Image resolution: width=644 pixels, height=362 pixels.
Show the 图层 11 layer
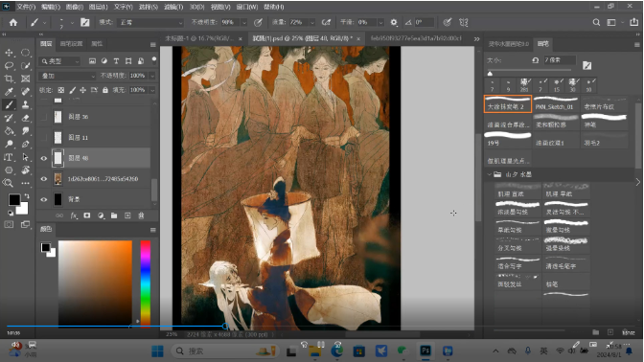tap(43, 138)
